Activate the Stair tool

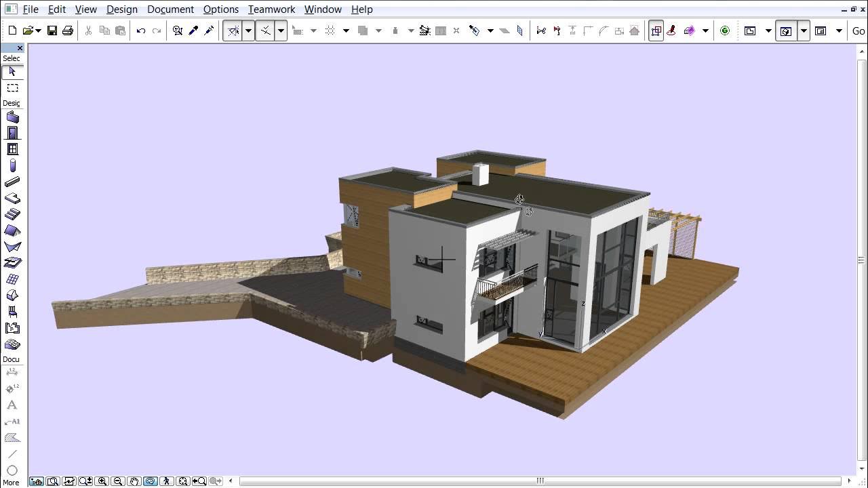tap(12, 214)
